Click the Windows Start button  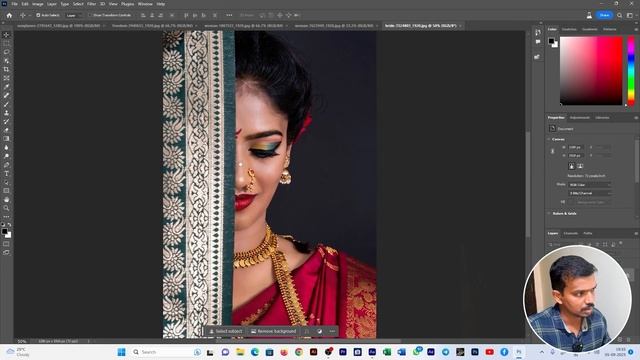pyautogui.click(x=121, y=352)
